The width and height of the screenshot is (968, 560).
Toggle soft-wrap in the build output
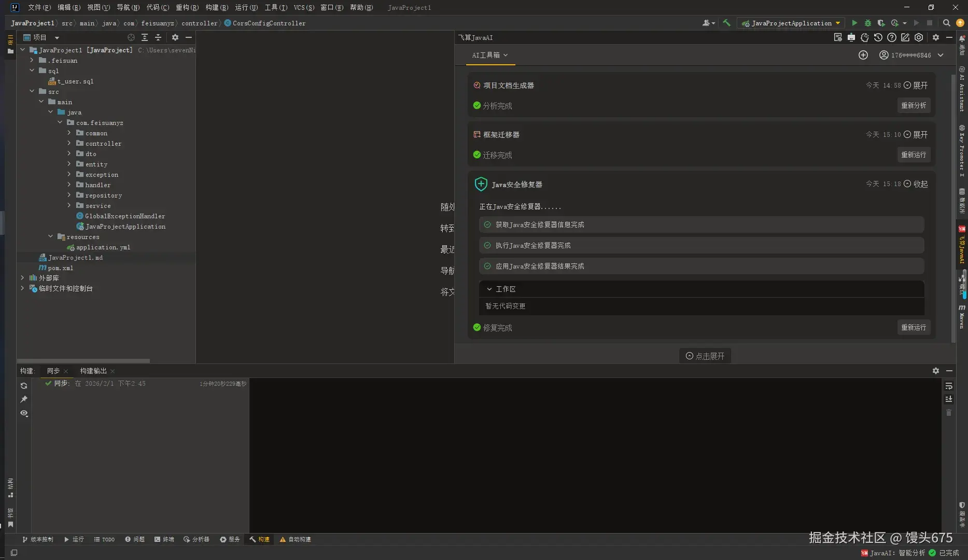[x=949, y=386]
